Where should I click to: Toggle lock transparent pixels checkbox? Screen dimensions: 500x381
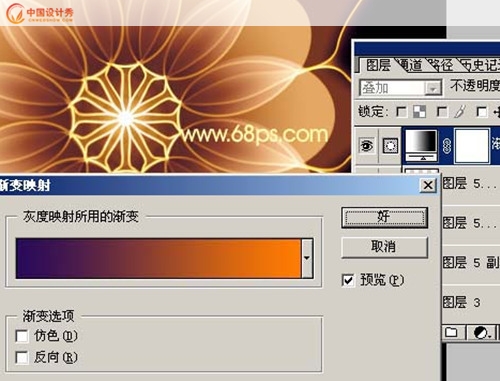tap(401, 112)
